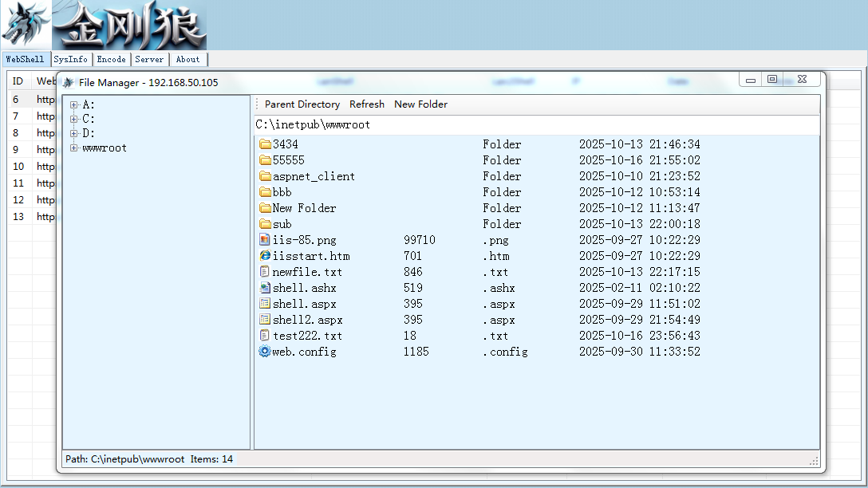Expand the wwwroot tree node
This screenshot has width=868, height=488.
pyautogui.click(x=73, y=148)
